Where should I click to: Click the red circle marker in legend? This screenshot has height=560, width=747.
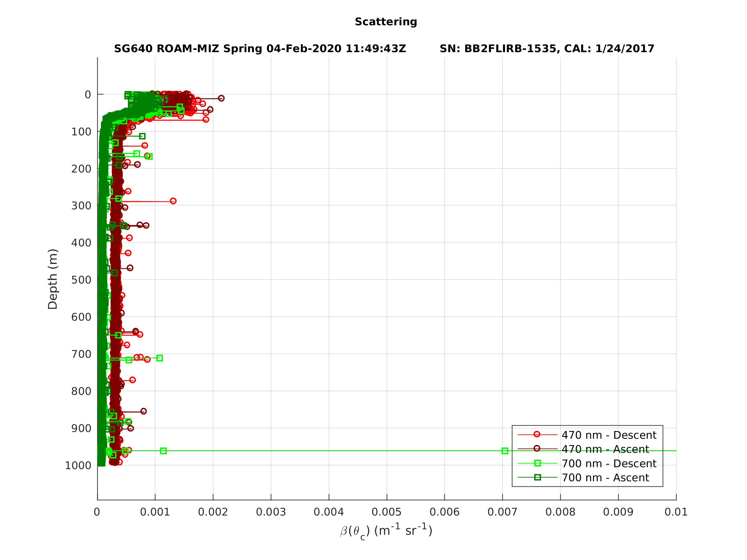coord(537,435)
